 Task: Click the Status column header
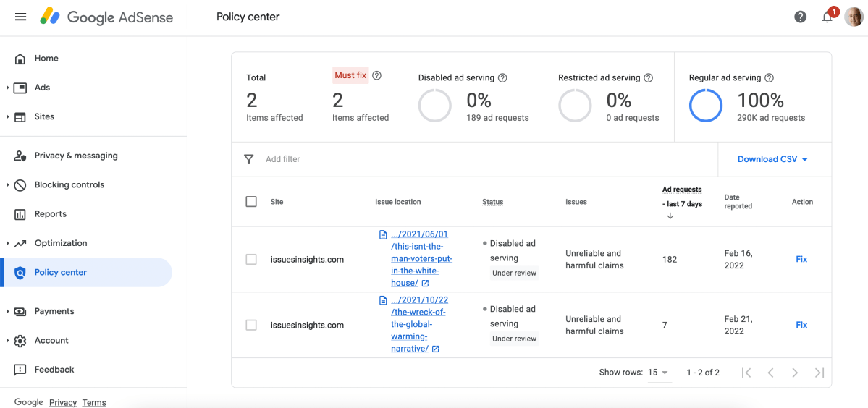(x=493, y=202)
